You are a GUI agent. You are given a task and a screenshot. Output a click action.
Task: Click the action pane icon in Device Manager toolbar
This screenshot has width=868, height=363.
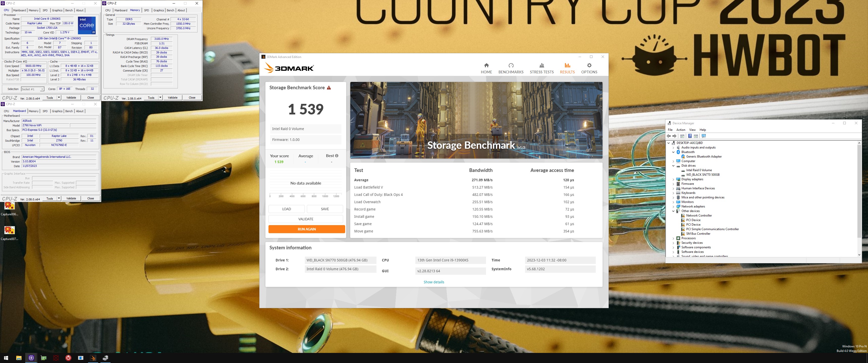pyautogui.click(x=696, y=136)
